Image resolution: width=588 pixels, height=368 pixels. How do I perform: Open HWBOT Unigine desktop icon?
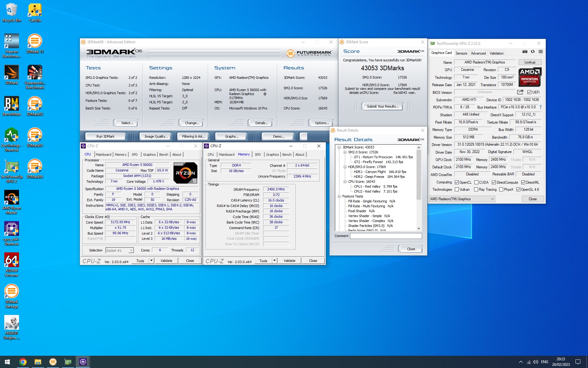pyautogui.click(x=12, y=327)
